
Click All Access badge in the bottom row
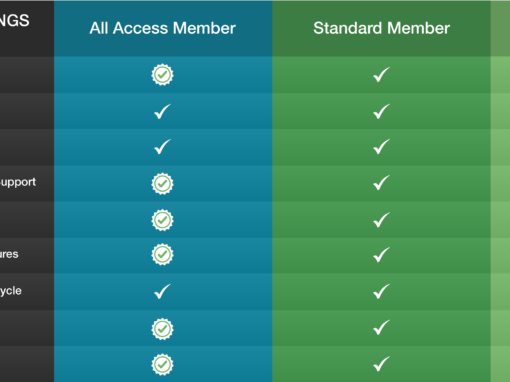(x=162, y=365)
